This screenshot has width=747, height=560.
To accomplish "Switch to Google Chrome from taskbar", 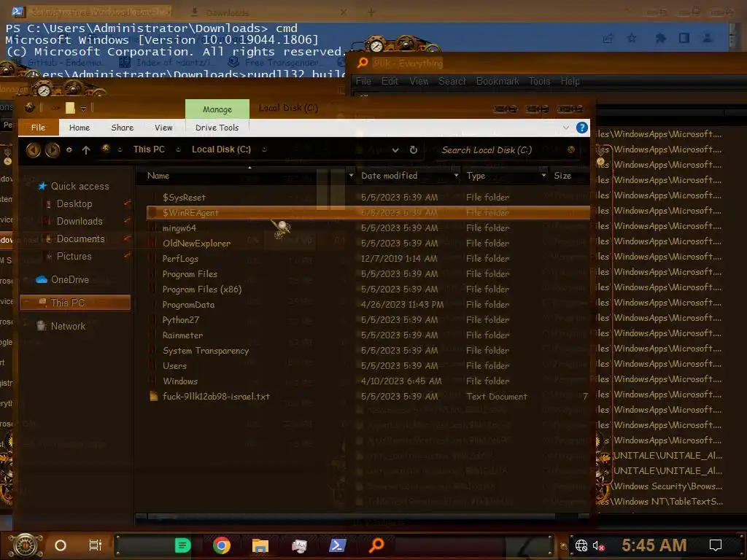I will click(x=222, y=545).
